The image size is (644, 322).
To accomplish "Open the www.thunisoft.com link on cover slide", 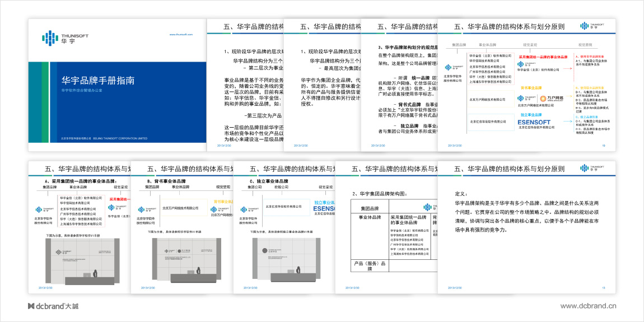I will point(181,35).
